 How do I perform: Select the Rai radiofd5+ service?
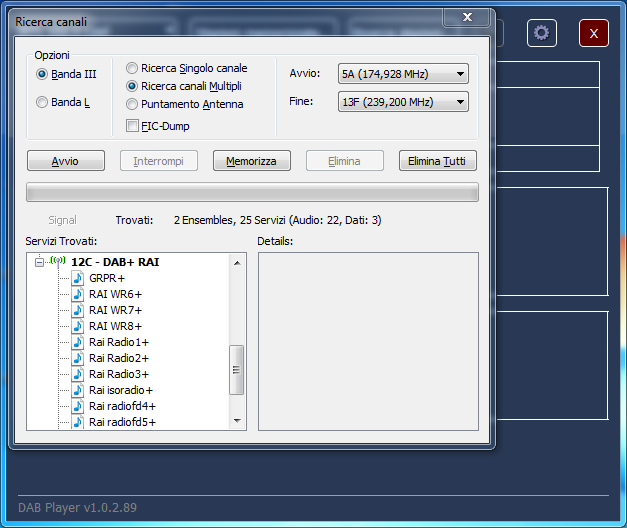pyautogui.click(x=122, y=422)
